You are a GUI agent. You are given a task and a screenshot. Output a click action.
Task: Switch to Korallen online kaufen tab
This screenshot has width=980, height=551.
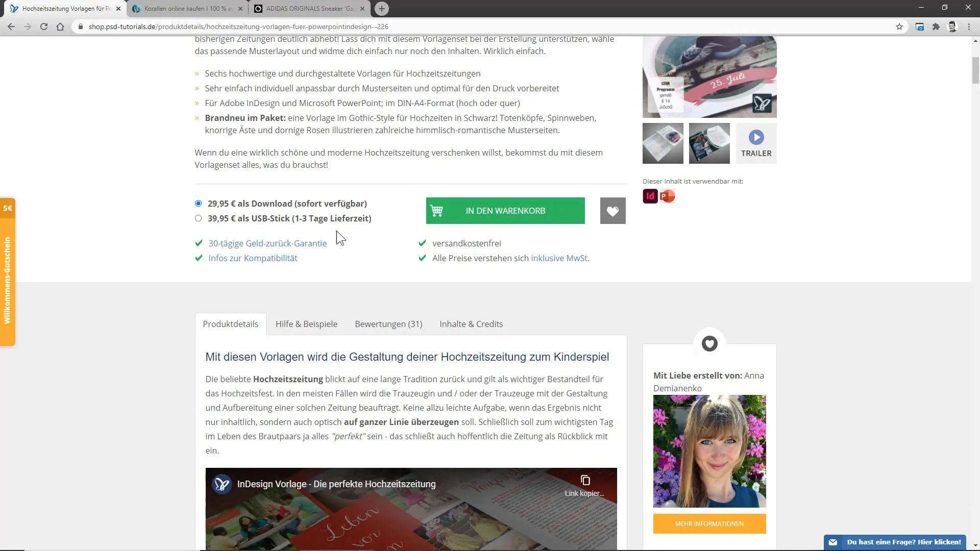pos(187,9)
